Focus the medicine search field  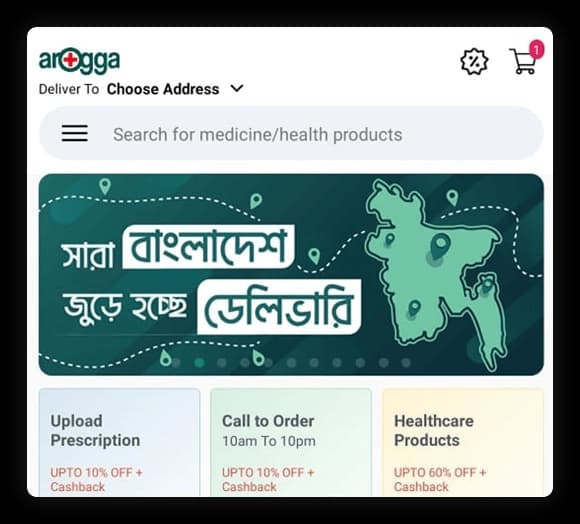click(291, 133)
